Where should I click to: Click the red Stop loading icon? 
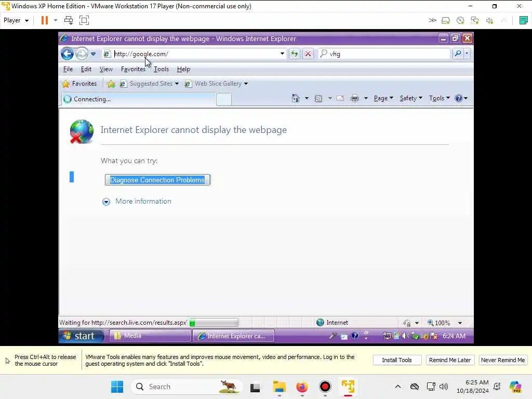(308, 54)
